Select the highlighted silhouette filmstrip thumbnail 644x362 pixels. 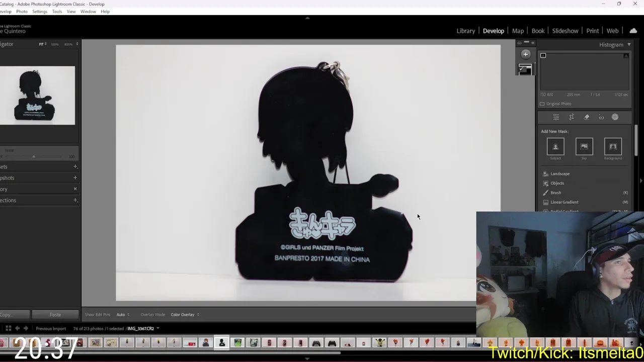(221, 343)
